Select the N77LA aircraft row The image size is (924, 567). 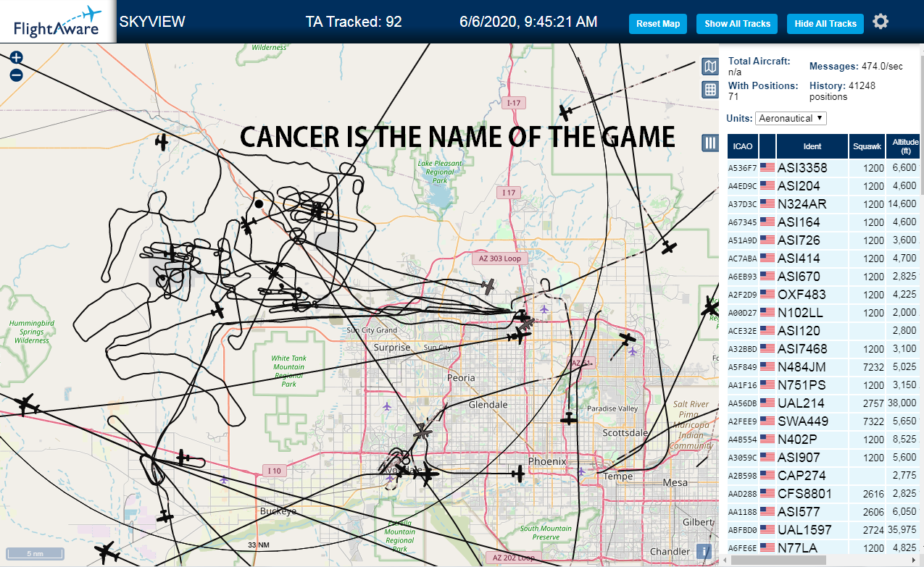pyautogui.click(x=825, y=548)
